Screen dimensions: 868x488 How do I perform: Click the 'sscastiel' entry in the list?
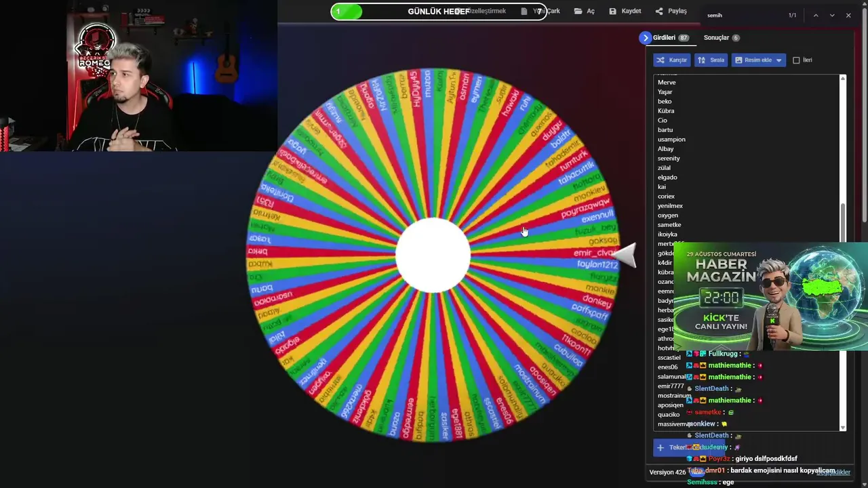(x=669, y=358)
